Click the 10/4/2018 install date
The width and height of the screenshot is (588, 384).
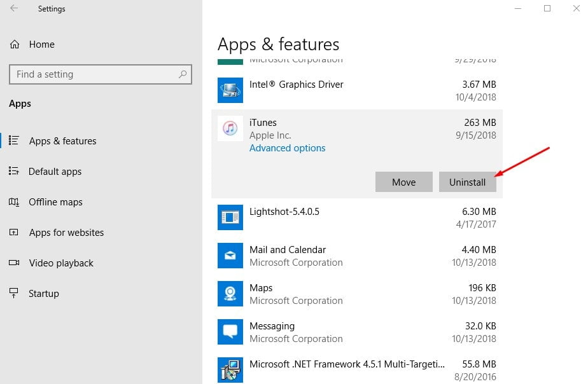pos(475,97)
